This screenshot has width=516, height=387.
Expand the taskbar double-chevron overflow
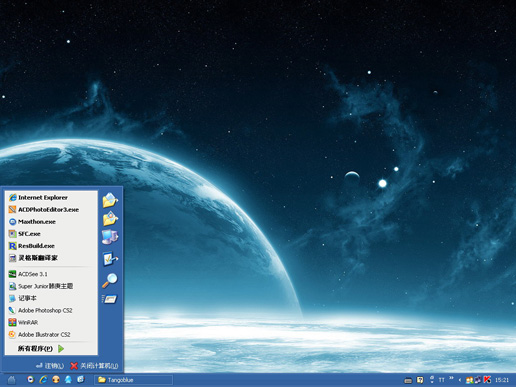coord(451,378)
